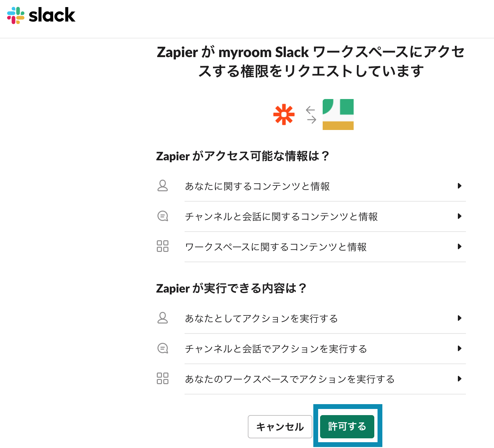
Task: Click grid icon beside あなたのワークスペースでアクションを実行する
Action: [163, 378]
